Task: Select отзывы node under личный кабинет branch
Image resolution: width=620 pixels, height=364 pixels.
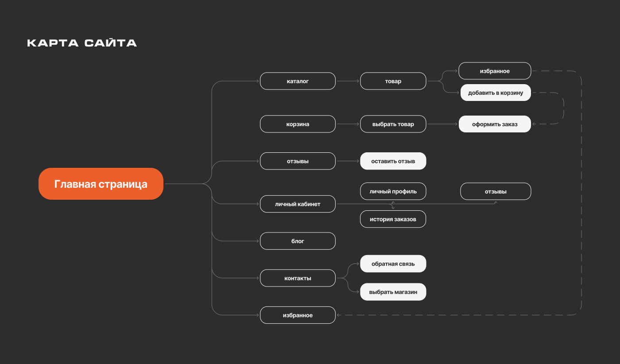Action: click(x=496, y=192)
